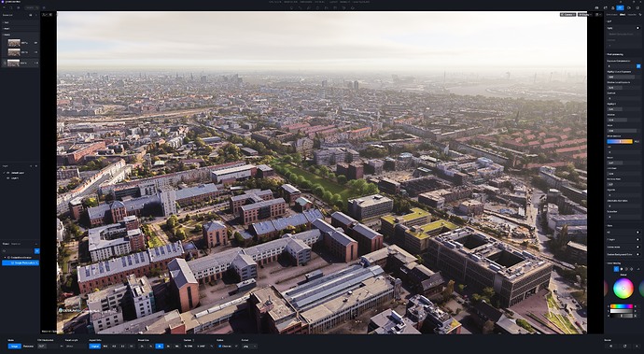Select the Default Layer row

click(x=20, y=173)
